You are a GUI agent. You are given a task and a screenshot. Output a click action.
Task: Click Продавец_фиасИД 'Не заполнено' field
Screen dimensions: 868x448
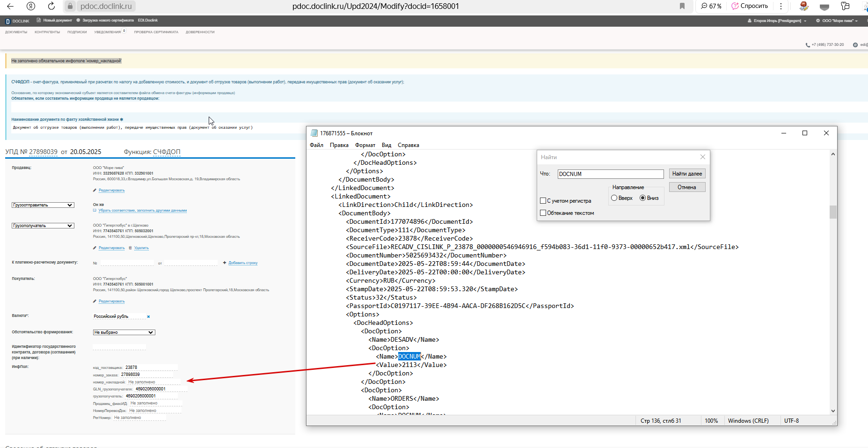pyautogui.click(x=156, y=403)
